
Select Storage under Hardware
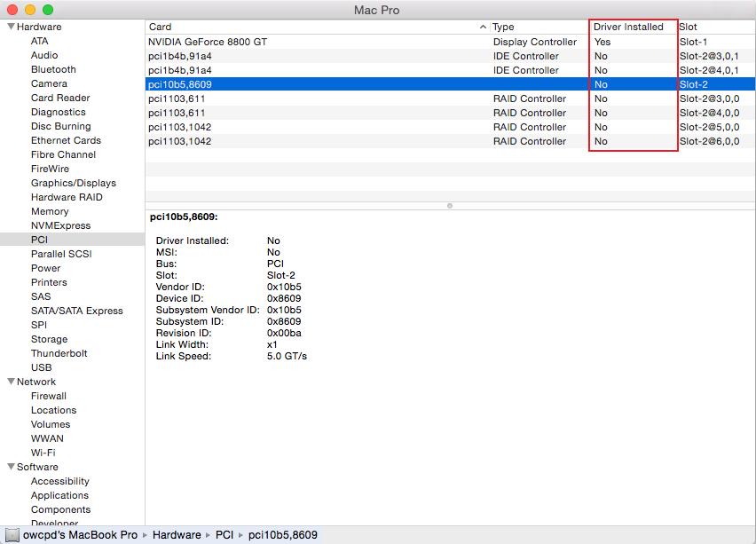tap(49, 339)
